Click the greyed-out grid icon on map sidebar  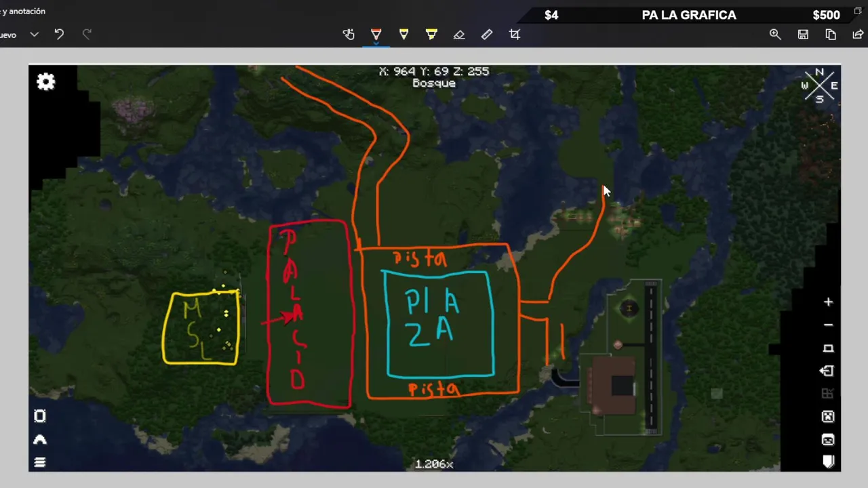(x=827, y=394)
